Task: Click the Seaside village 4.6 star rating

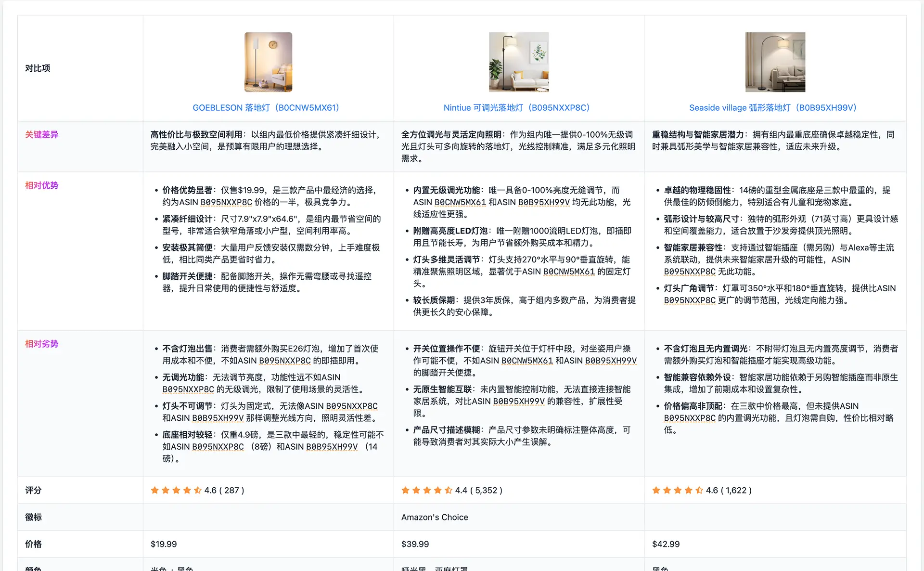Action: click(x=678, y=490)
